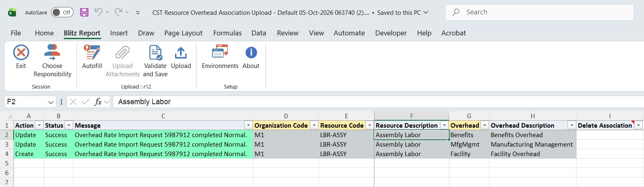
Task: Click the Upload arrow icon
Action: click(181, 53)
